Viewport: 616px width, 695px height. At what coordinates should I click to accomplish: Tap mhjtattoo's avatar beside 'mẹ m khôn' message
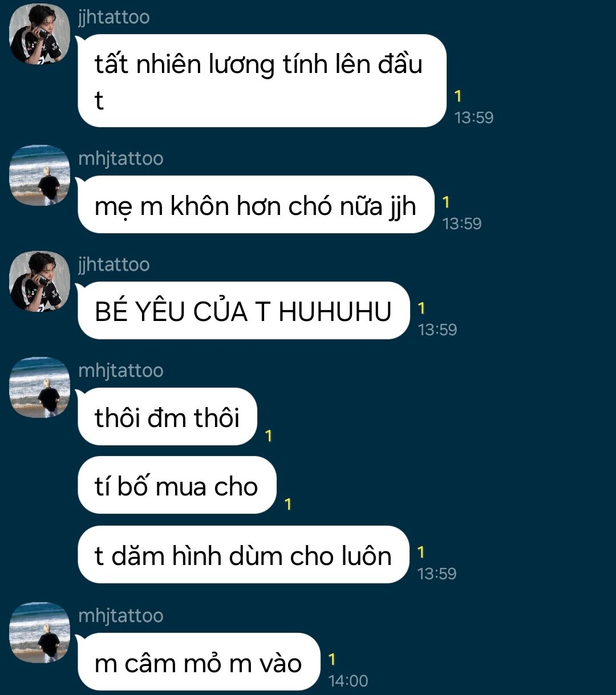click(40, 176)
